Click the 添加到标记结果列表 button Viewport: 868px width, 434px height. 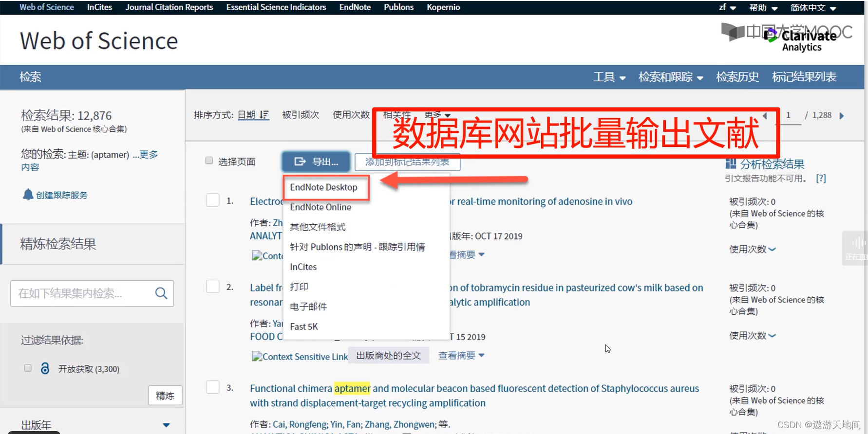point(407,162)
